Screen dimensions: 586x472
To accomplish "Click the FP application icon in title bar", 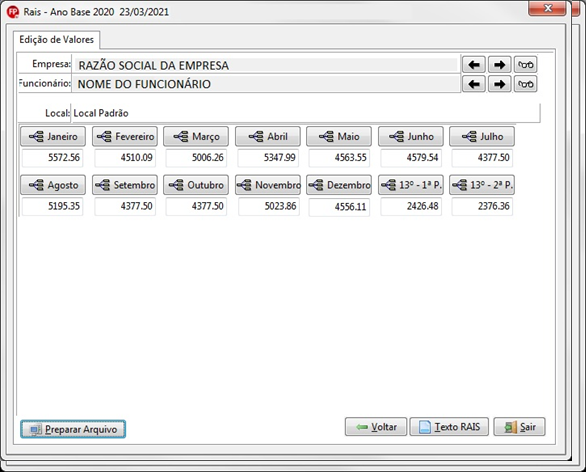I will pos(13,12).
